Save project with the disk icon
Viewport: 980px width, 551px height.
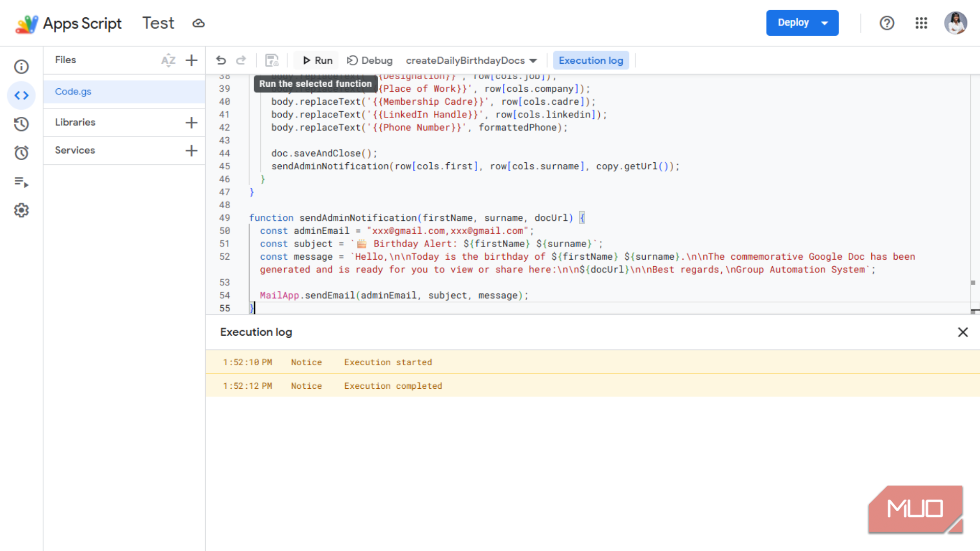(x=272, y=60)
